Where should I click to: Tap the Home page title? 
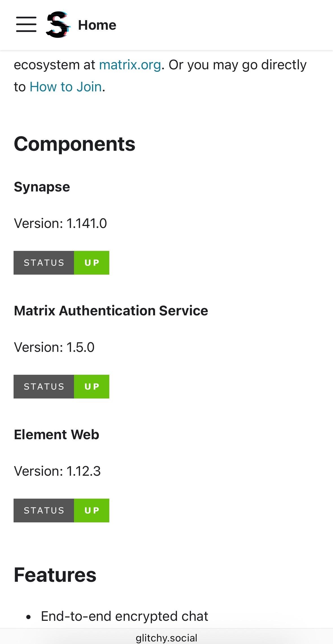[x=97, y=25]
